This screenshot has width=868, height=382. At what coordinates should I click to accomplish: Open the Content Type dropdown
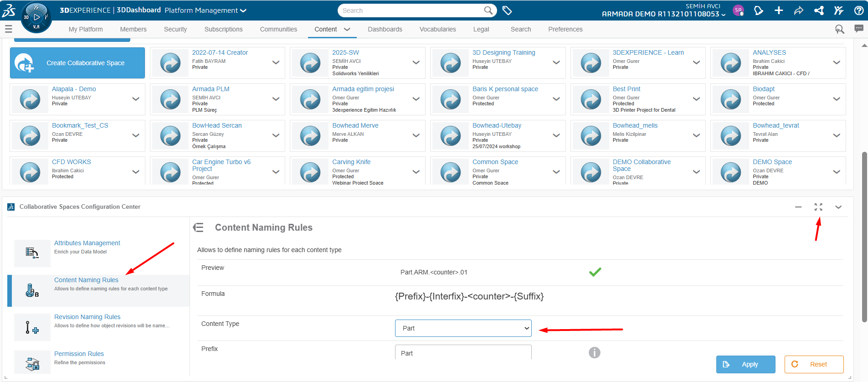point(463,328)
